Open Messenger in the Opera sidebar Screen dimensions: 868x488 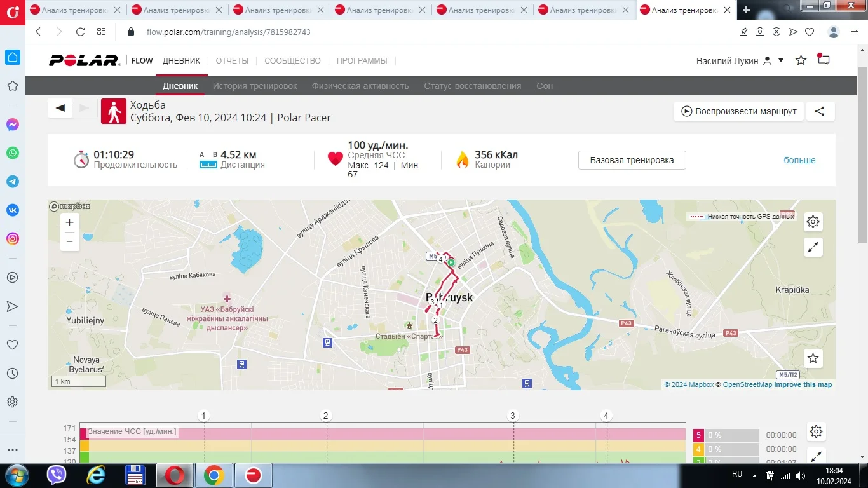[x=13, y=125]
